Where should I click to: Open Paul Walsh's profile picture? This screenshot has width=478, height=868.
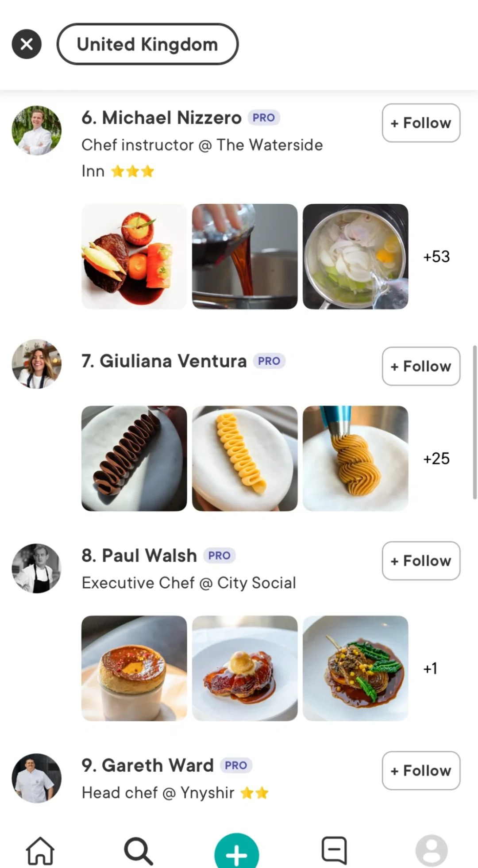tap(37, 568)
